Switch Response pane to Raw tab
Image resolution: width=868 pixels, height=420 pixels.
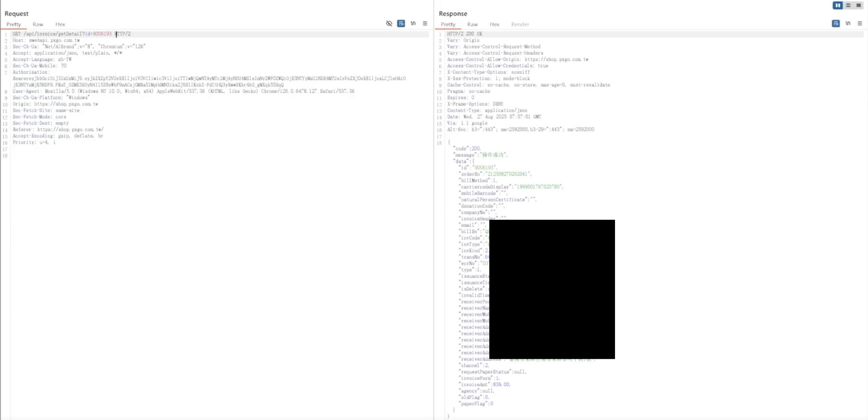(x=473, y=24)
